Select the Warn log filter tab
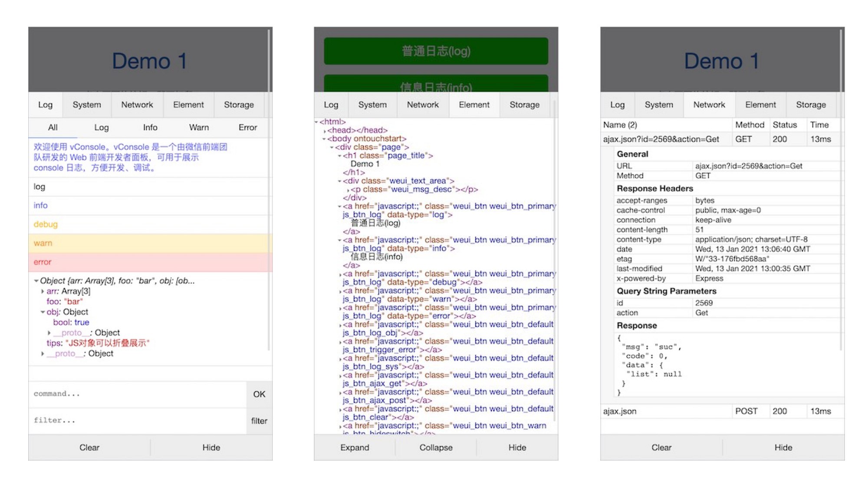This screenshot has width=868, height=488. click(x=199, y=128)
